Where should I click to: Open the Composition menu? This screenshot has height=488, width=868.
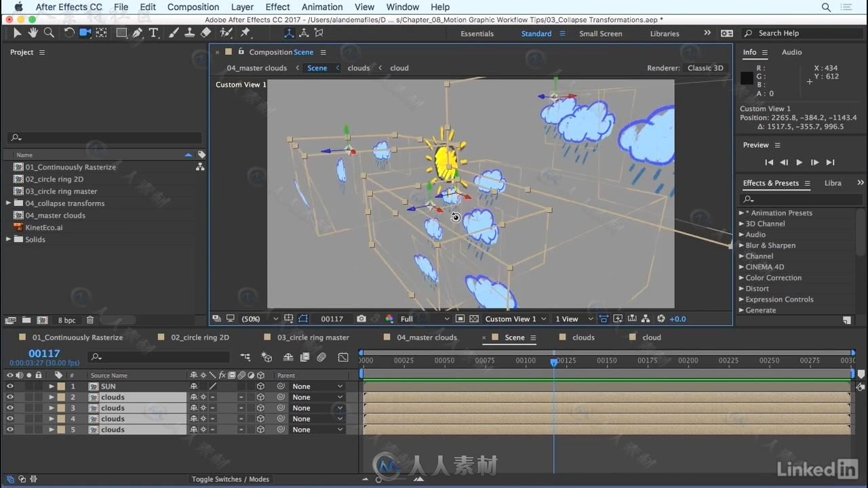coord(193,7)
